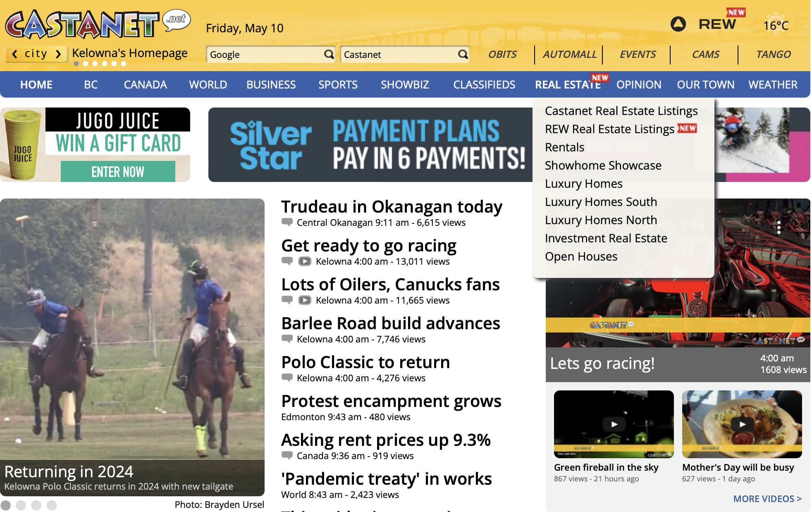Open the BUSINESS menu
Screen dimensions: 812x512
pos(271,85)
